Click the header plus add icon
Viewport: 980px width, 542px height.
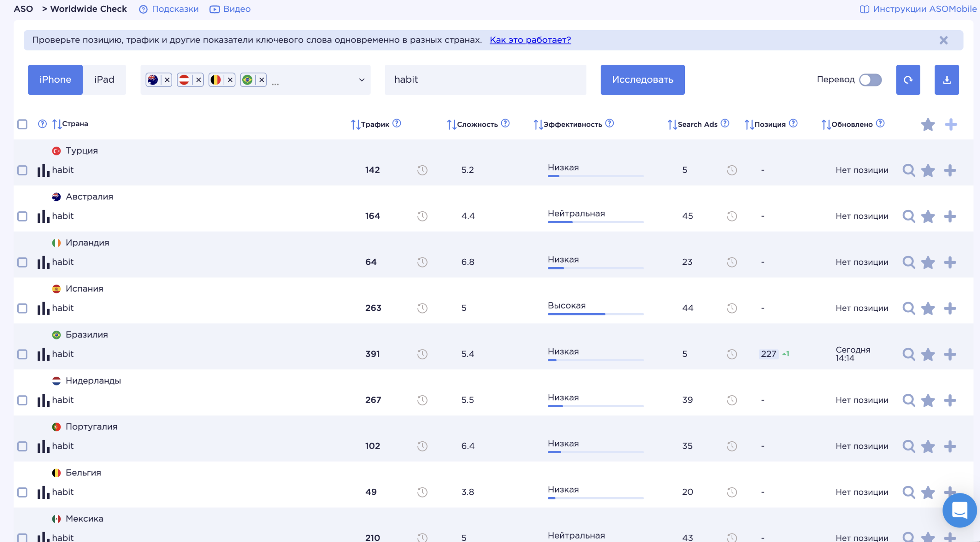(x=951, y=124)
